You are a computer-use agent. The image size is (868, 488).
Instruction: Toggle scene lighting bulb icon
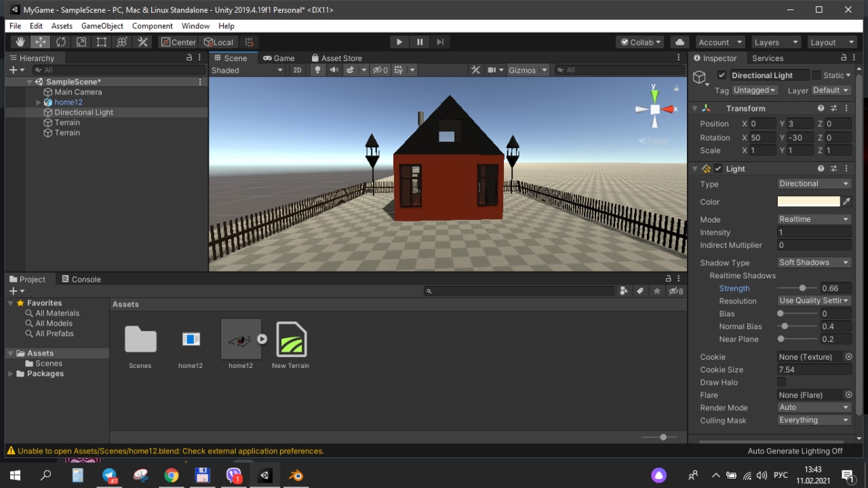[x=317, y=70]
